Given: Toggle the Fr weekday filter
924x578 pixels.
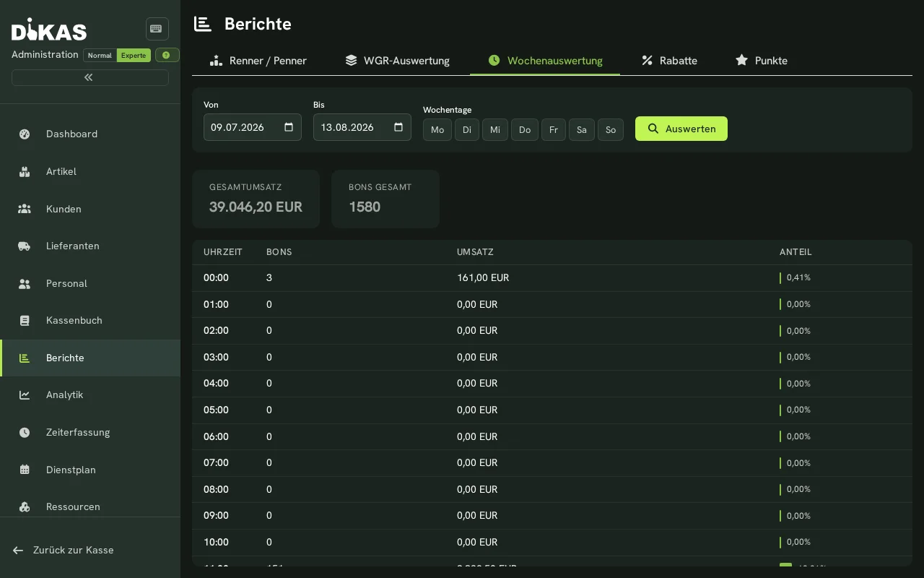Looking at the screenshot, I should (554, 129).
